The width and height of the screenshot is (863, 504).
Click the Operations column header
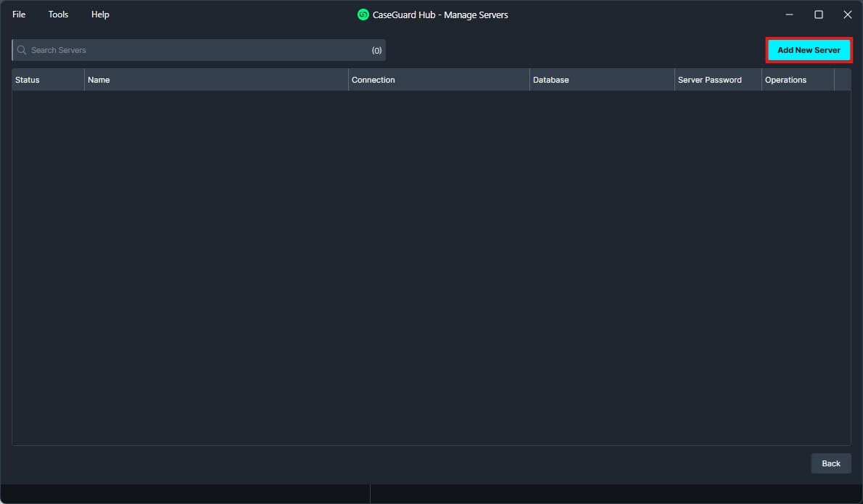click(798, 80)
